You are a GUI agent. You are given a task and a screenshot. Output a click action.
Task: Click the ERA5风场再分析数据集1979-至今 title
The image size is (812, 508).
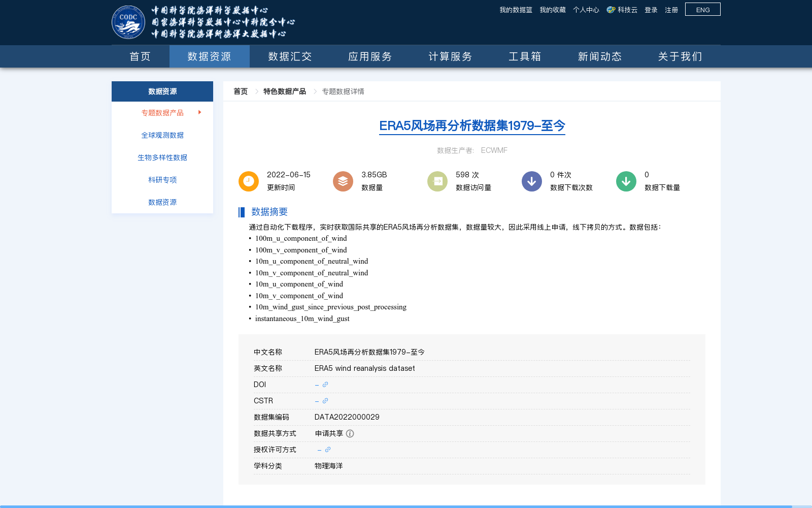pos(472,125)
